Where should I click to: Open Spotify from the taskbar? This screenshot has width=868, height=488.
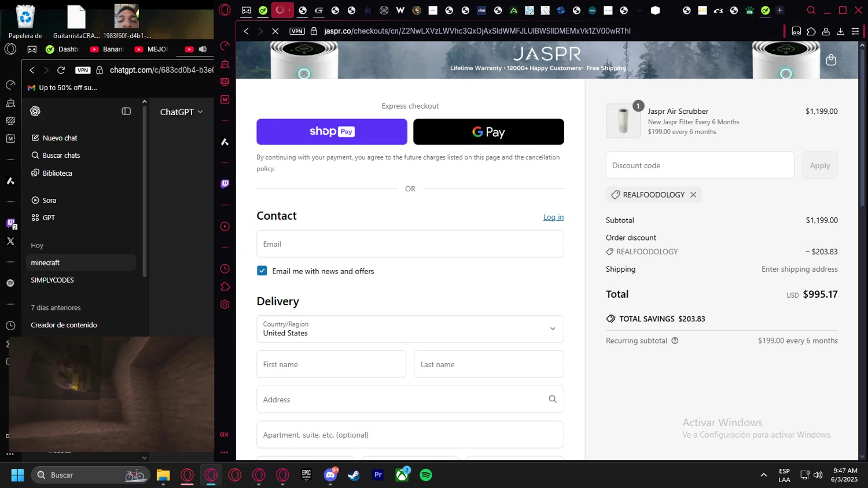pyautogui.click(x=426, y=475)
